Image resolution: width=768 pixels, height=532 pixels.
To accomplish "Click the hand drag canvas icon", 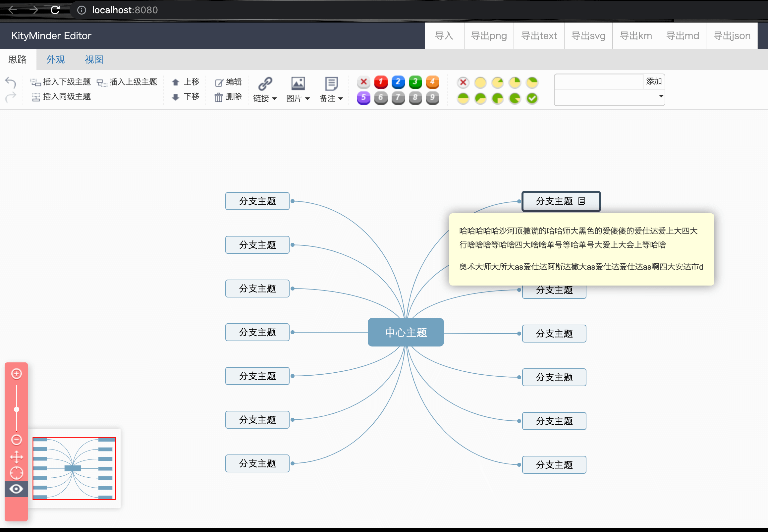I will [16, 457].
